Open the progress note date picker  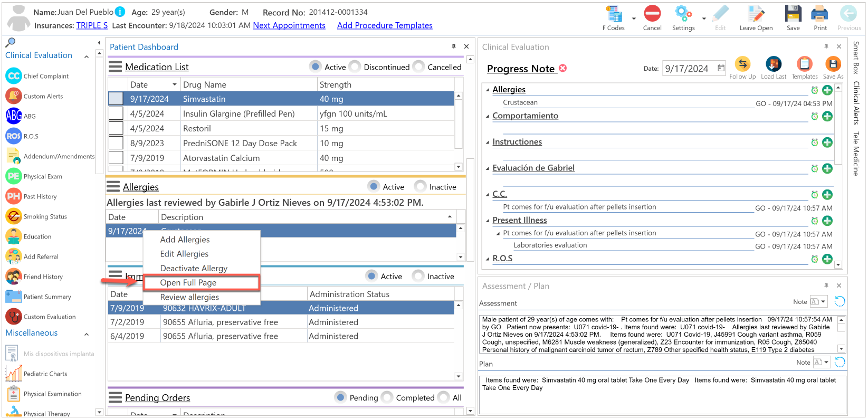(721, 68)
